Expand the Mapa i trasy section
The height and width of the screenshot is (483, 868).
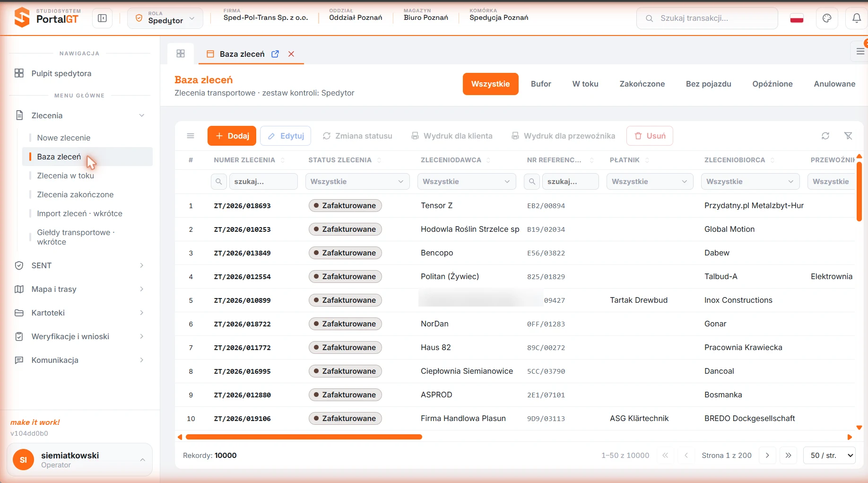click(142, 289)
